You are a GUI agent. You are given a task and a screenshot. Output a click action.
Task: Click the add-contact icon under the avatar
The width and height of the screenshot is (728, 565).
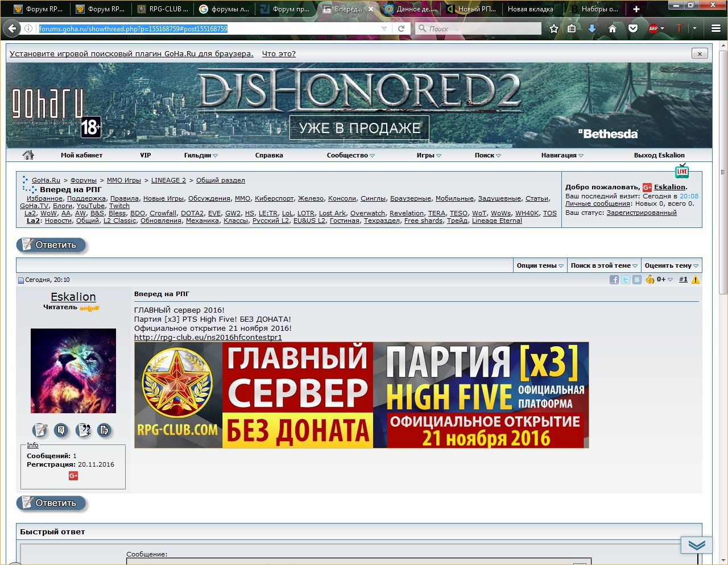coord(83,430)
